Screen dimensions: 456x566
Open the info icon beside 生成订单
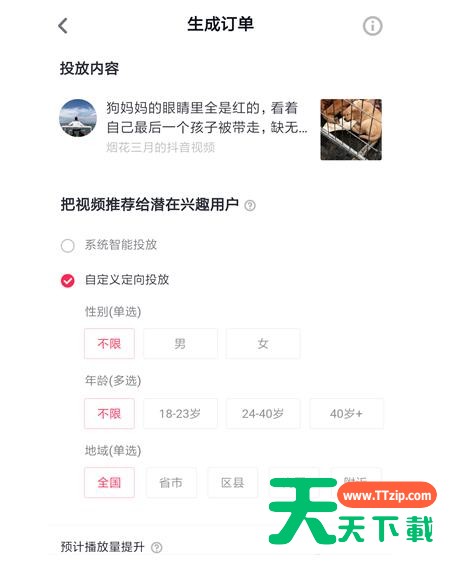click(x=372, y=26)
